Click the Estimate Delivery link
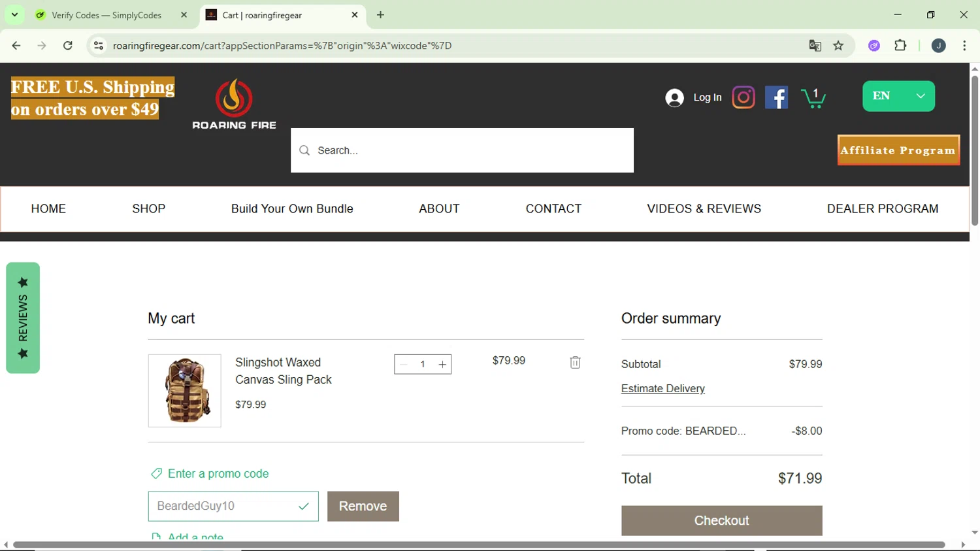 click(x=662, y=389)
